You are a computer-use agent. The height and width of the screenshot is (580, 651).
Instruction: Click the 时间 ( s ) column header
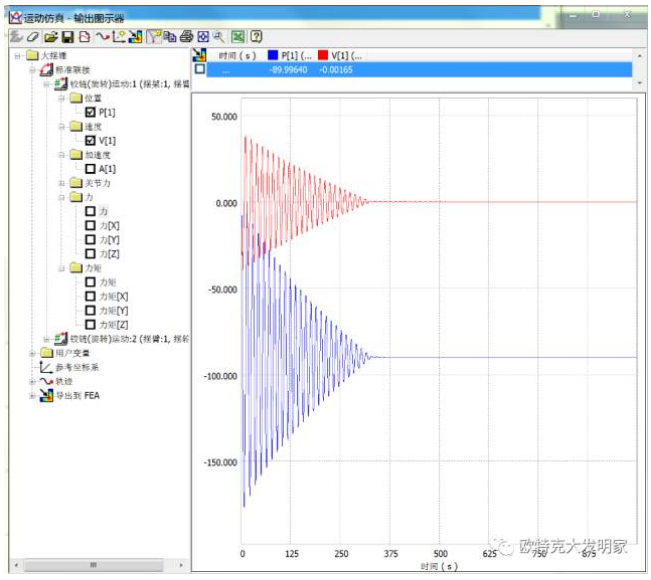click(x=237, y=55)
